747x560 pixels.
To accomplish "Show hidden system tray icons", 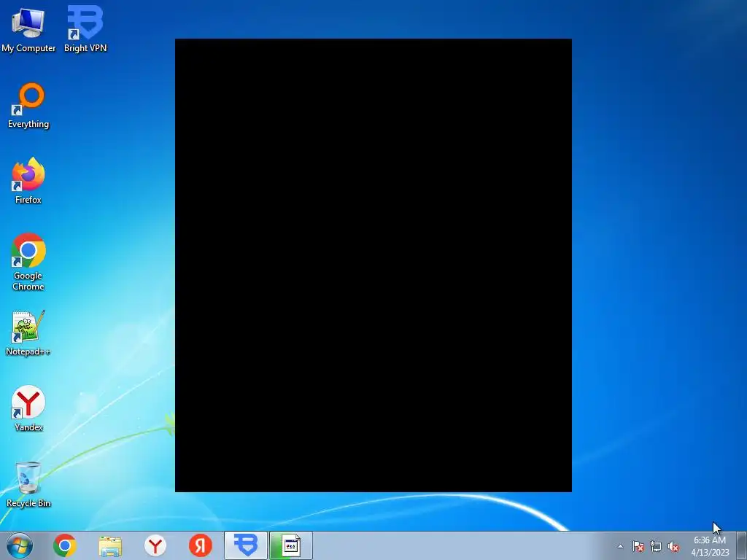I will point(620,546).
